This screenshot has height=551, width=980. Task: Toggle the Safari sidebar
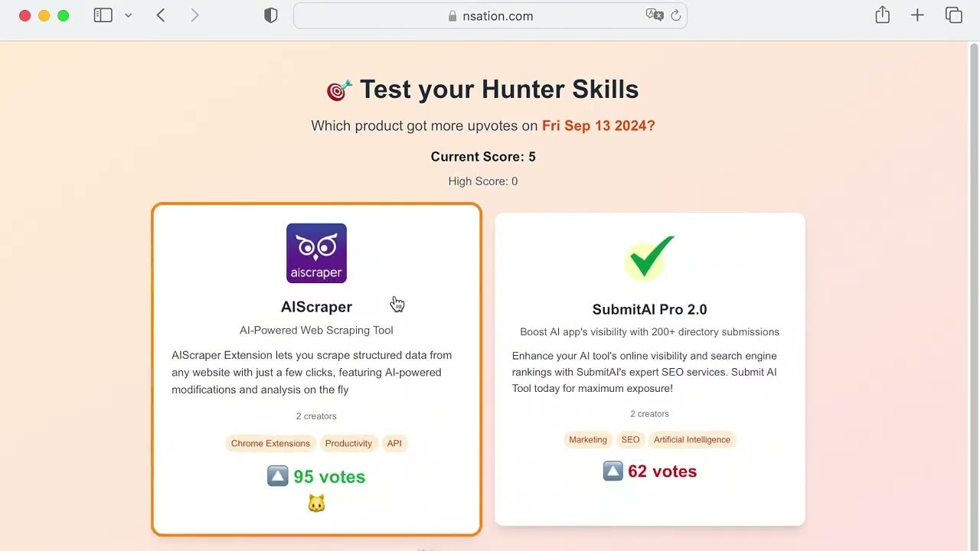[103, 15]
